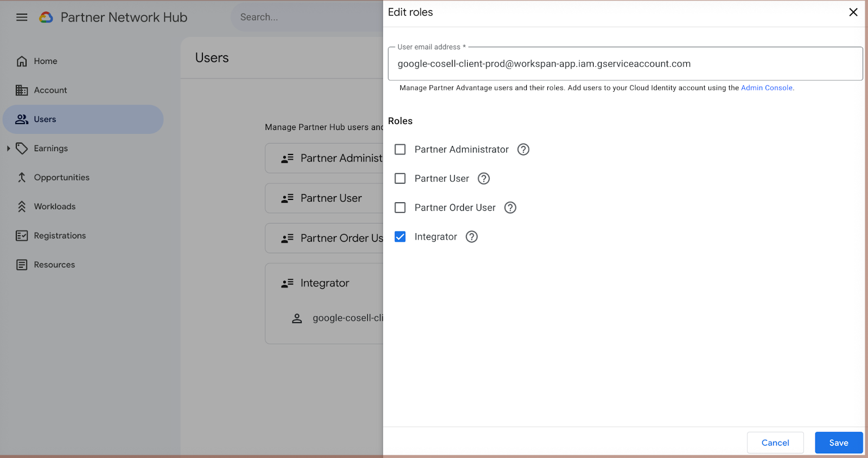Click the Earnings tag icon

22,149
